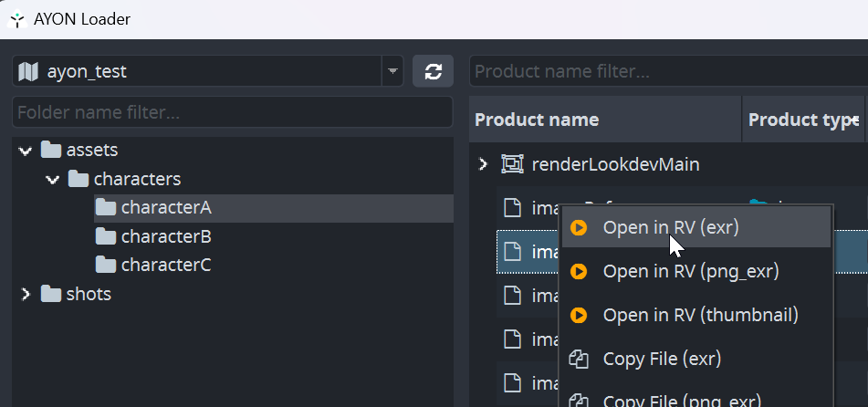Click the renderLookdevMain product group icon

tap(512, 165)
